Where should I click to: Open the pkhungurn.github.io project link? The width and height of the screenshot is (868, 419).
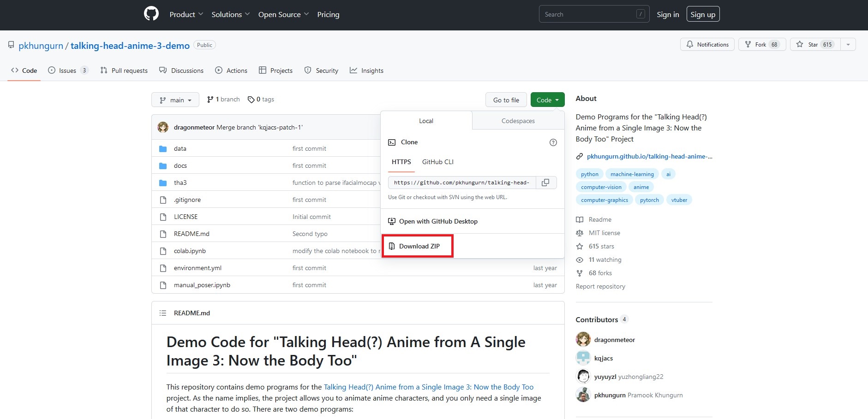point(649,156)
